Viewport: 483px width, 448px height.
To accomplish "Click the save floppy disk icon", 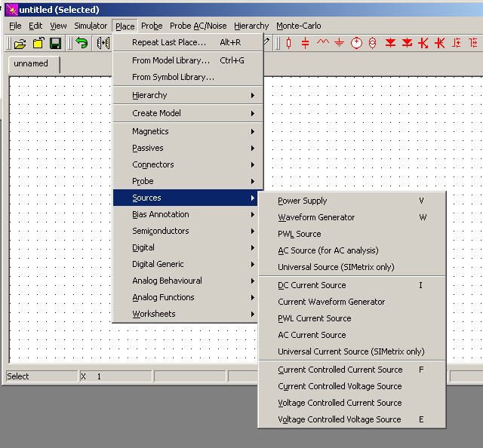I will tap(55, 44).
